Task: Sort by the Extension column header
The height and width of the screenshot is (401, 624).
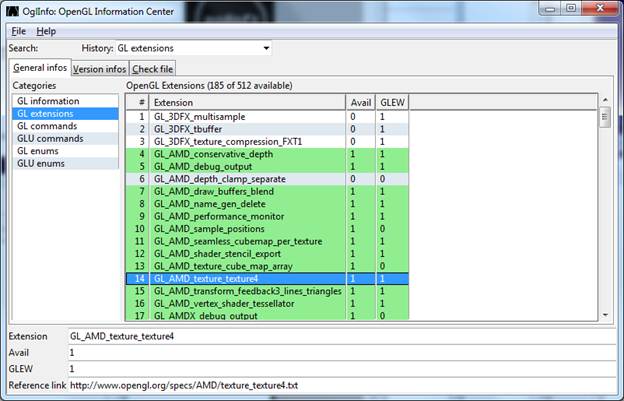Action: (247, 102)
